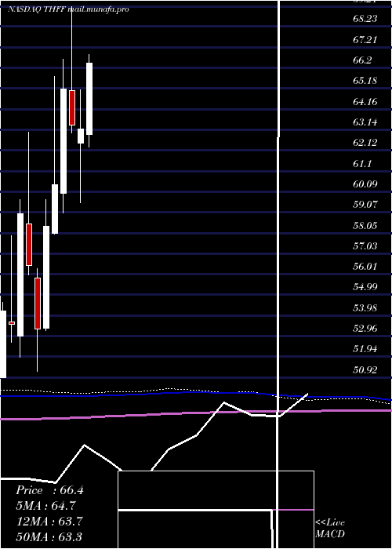Click the 60.09 price axis label
392x549 pixels.
click(365, 184)
